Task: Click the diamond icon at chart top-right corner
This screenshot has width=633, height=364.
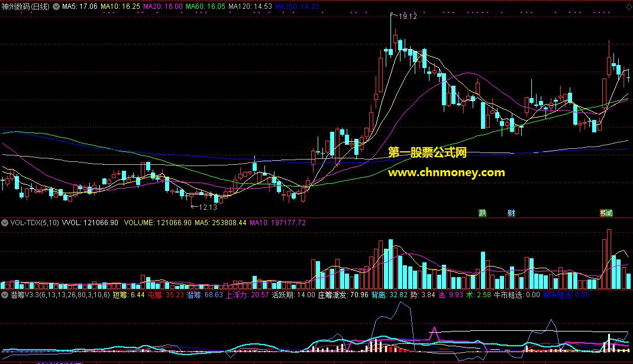Action: 628,7
